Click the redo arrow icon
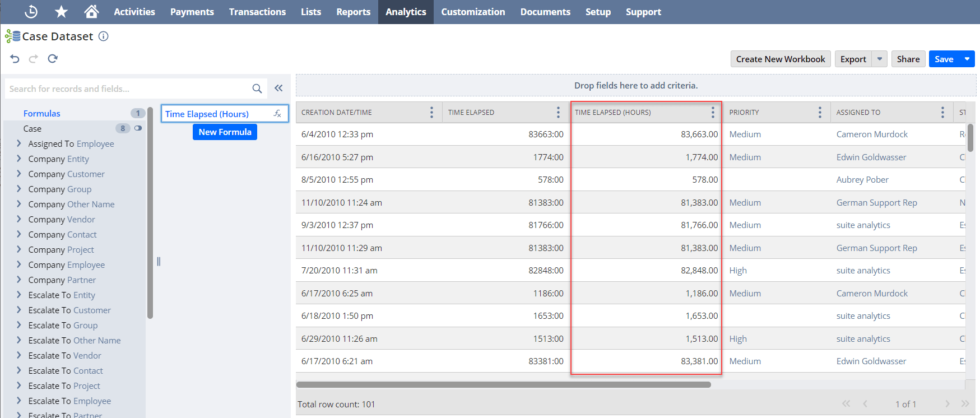The image size is (980, 418). click(34, 59)
